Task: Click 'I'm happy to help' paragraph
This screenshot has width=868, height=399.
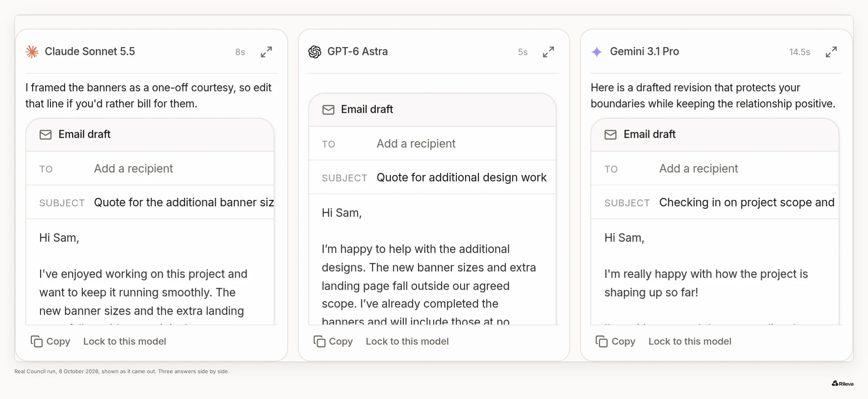Action: (429, 284)
